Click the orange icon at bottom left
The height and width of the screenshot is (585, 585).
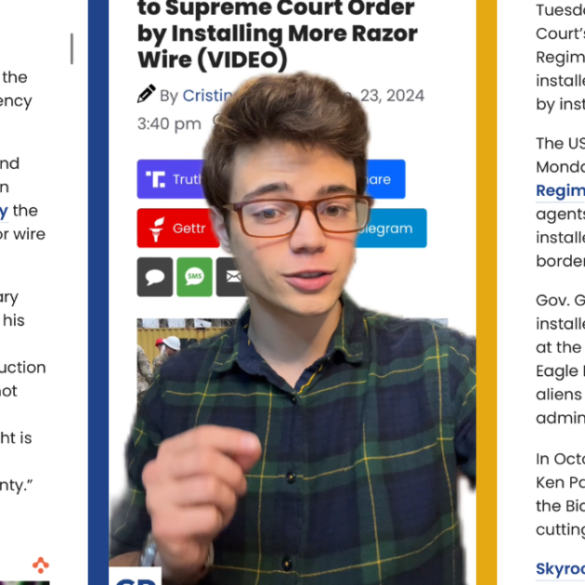point(41,565)
